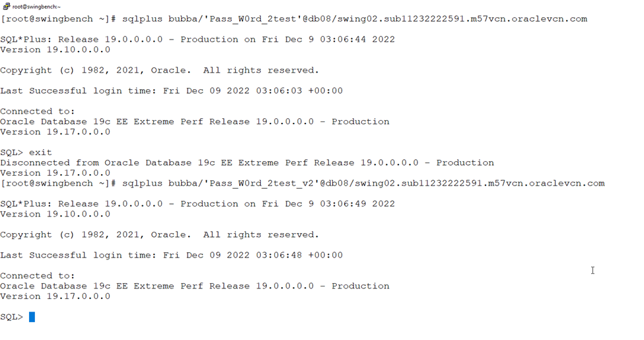This screenshot has height=340, width=644.
Task: Click the second Copyright 1982, 2021 Oracle line
Action: coord(159,234)
